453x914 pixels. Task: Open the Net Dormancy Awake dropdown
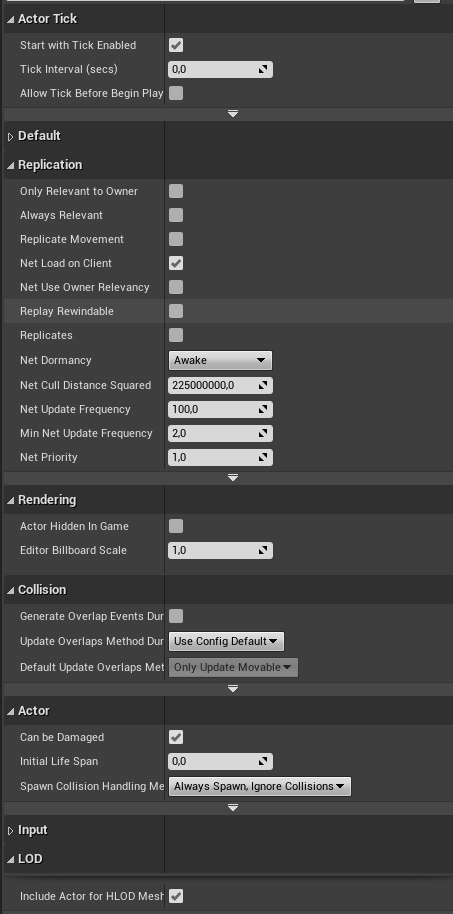(220, 360)
